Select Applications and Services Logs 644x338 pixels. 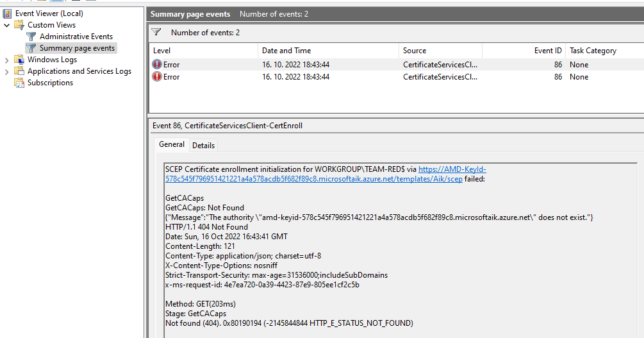point(79,71)
